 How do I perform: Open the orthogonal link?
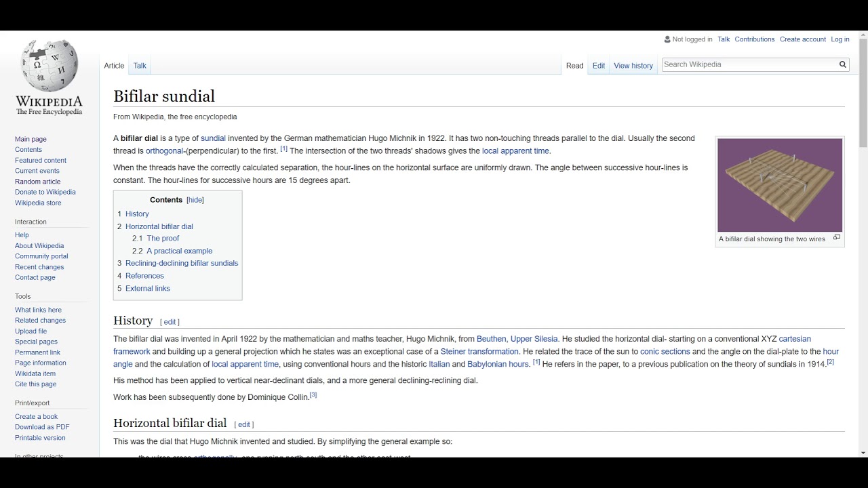tap(165, 151)
